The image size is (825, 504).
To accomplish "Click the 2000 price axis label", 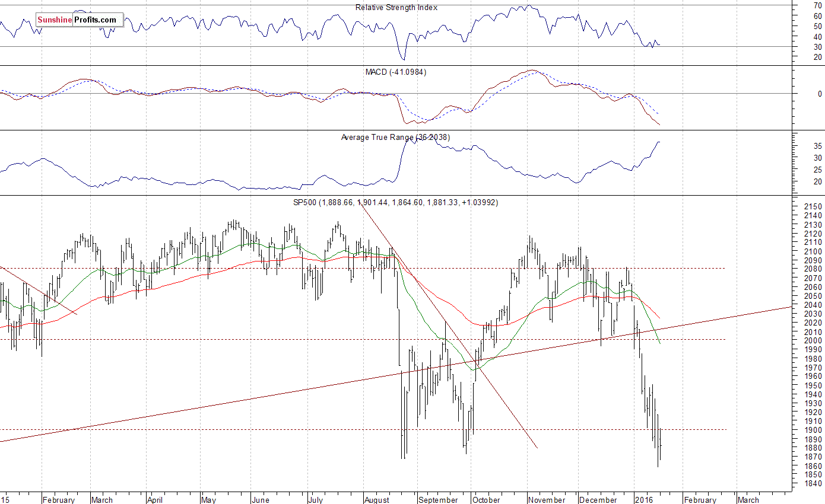I will (x=813, y=341).
